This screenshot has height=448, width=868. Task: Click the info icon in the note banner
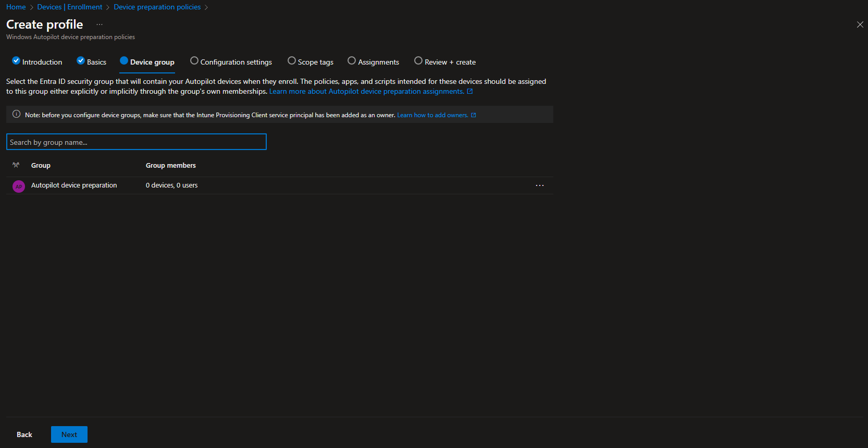pos(16,115)
